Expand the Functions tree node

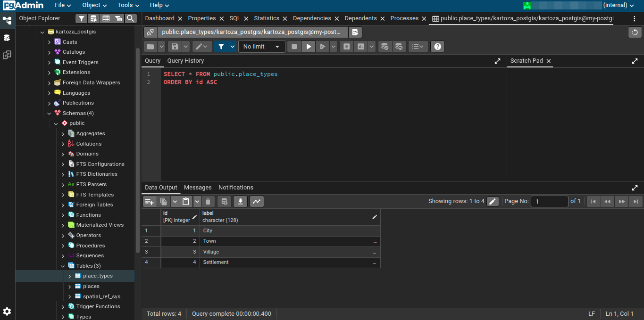[63, 215]
